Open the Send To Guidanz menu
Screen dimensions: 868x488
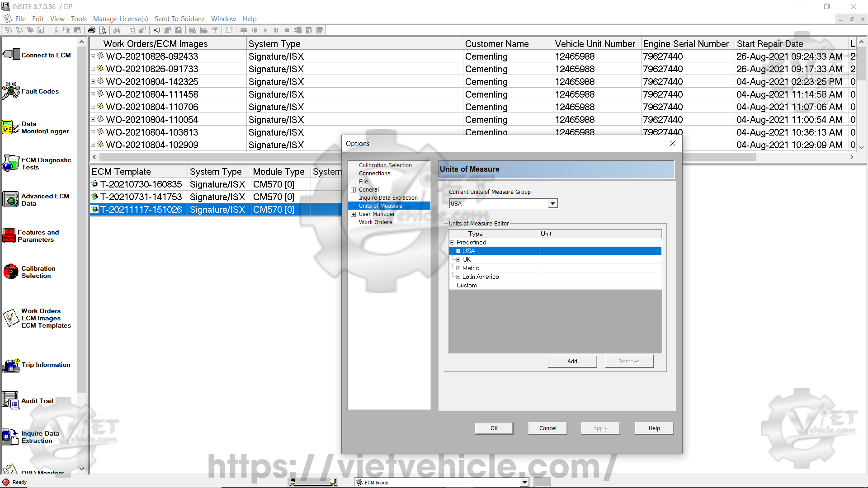179,19
